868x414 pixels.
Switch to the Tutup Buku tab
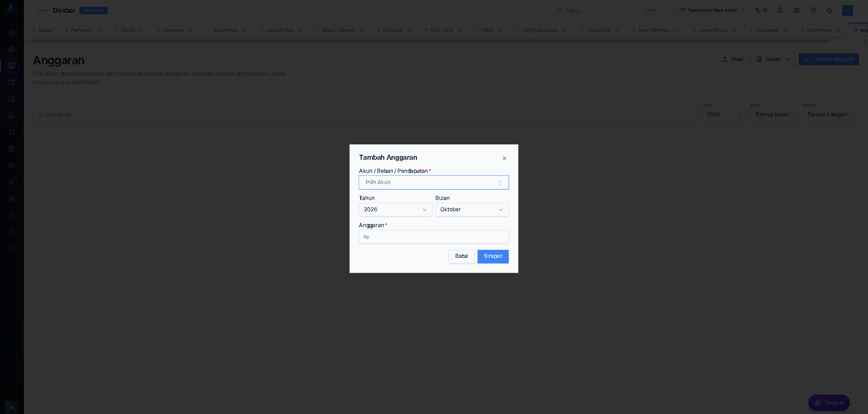coord(598,30)
